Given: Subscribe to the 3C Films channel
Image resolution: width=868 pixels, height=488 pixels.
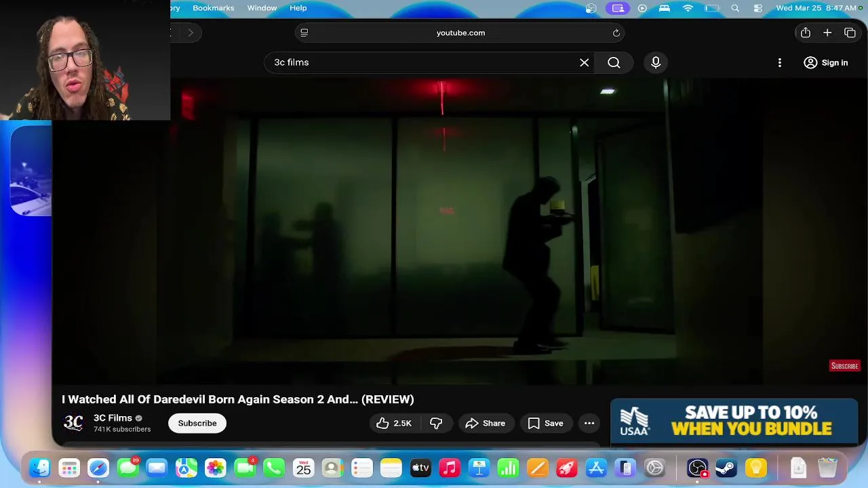Looking at the screenshot, I should click(197, 423).
